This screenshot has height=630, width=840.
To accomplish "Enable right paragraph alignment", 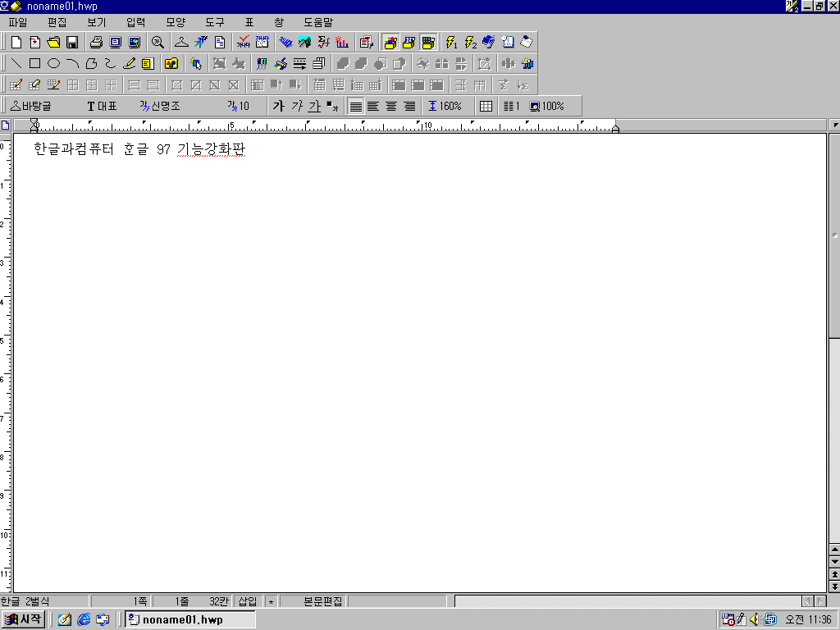I will coord(410,106).
